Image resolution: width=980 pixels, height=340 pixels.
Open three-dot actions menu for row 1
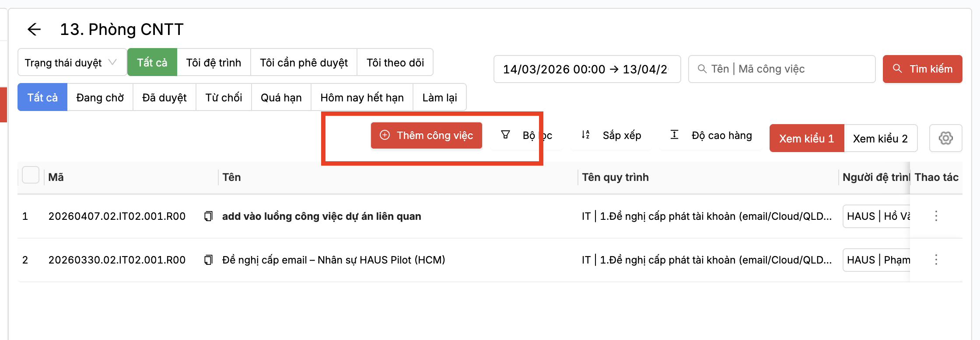pos(936,216)
